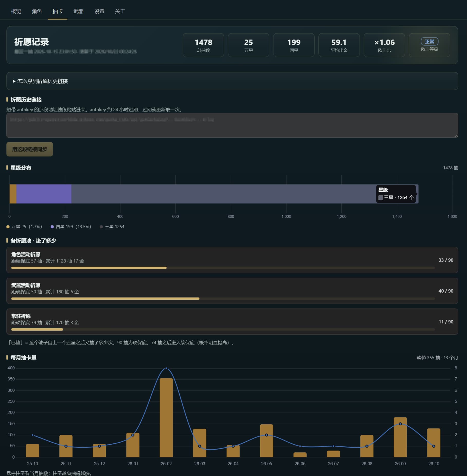Click the 26-02 monthly pulls bar
Screen dimensions: 467x476
pos(166,418)
